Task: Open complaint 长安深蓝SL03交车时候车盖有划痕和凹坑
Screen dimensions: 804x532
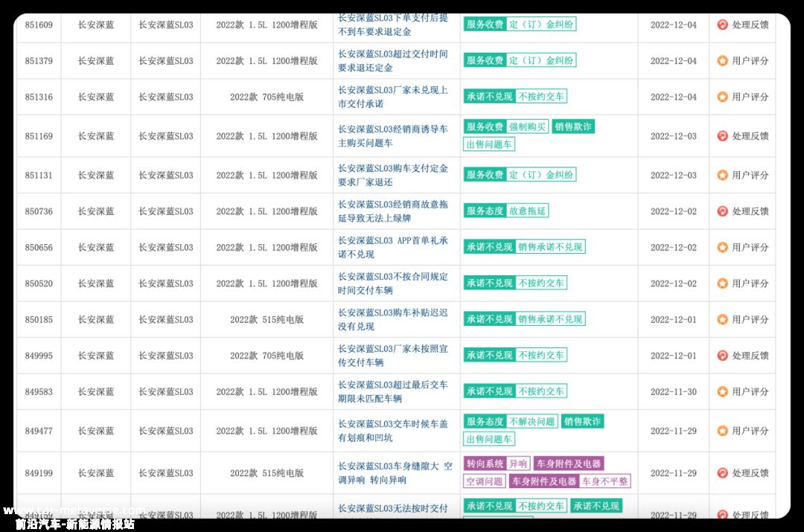Action: (393, 431)
